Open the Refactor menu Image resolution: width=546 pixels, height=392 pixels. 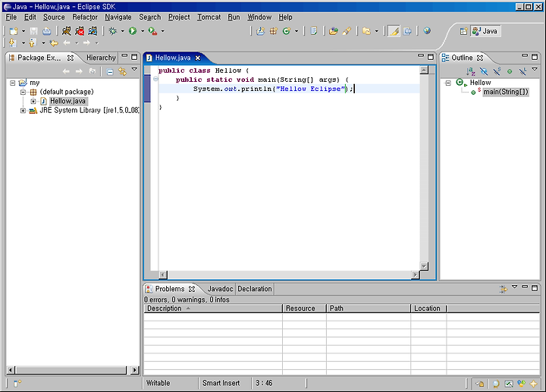(x=85, y=17)
